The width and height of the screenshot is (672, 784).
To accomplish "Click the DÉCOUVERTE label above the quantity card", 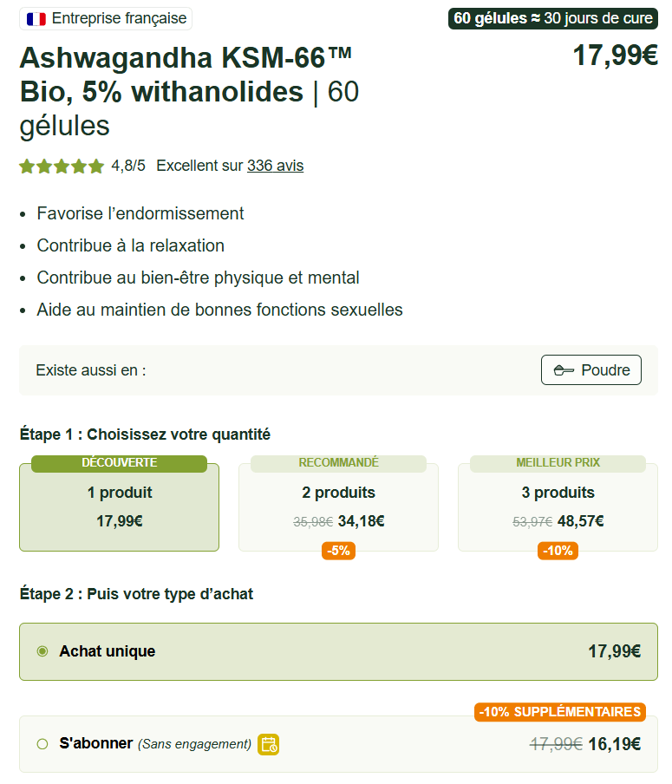I will 119,463.
